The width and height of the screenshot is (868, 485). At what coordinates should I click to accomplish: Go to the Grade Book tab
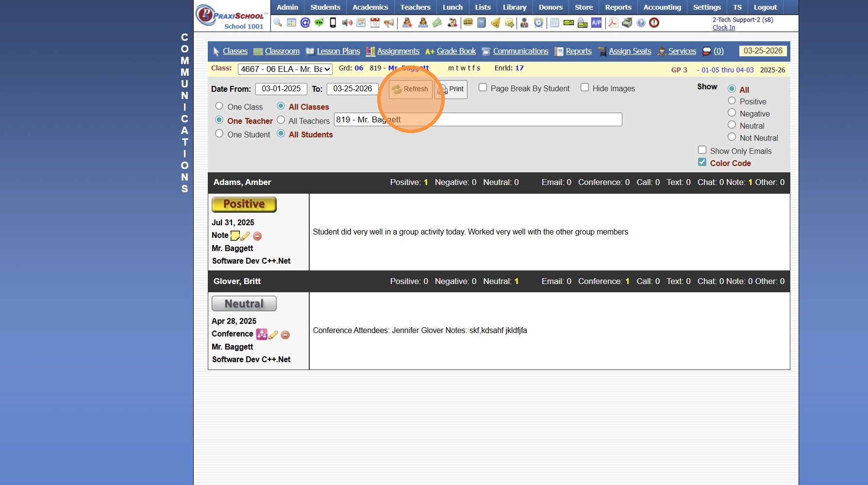456,51
